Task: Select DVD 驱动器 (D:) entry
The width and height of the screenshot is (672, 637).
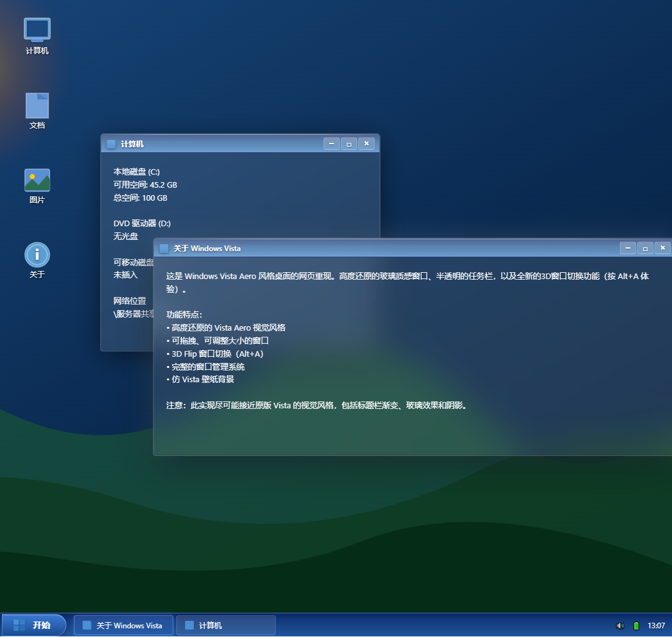Action: (142, 224)
